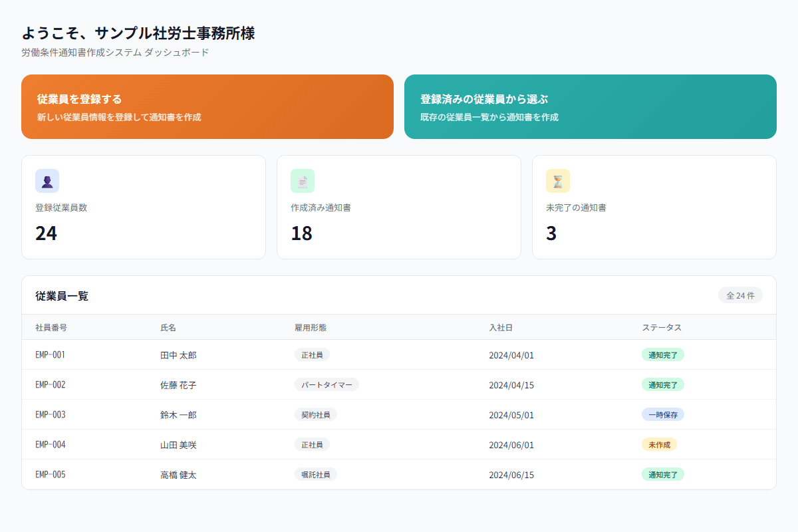Viewport: 798px width, 532px height.
Task: Click the 未作成 status badge
Action: tap(659, 445)
